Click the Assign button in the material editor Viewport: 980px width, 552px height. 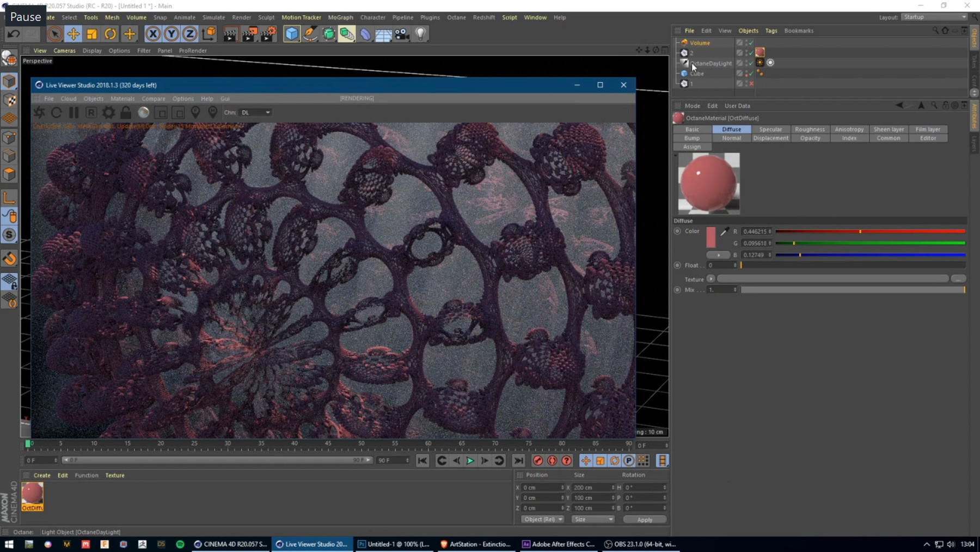pos(691,147)
